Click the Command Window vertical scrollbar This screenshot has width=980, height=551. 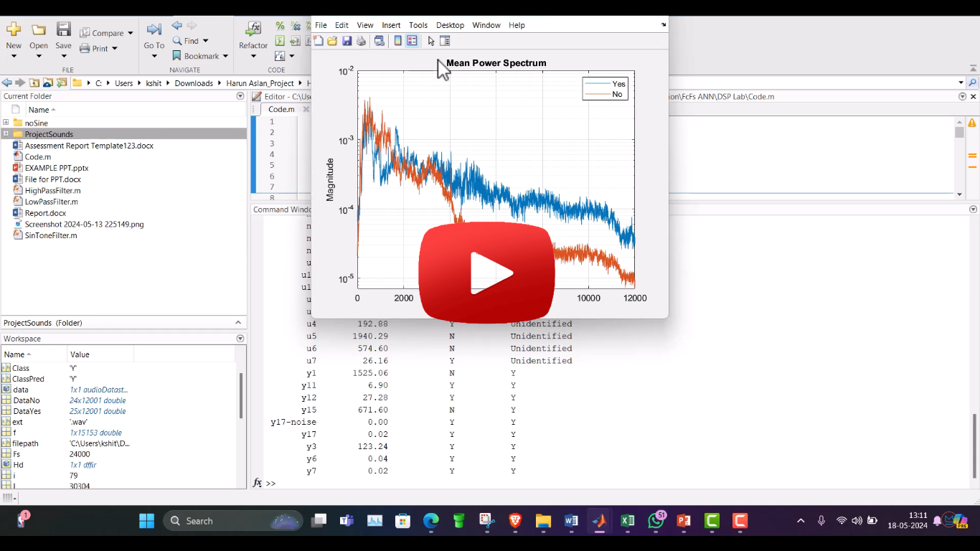[x=974, y=445]
